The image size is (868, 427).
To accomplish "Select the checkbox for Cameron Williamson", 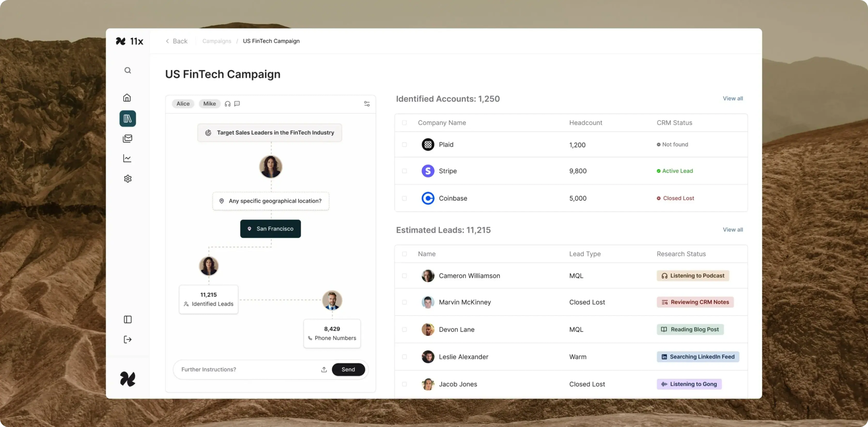I will point(404,276).
